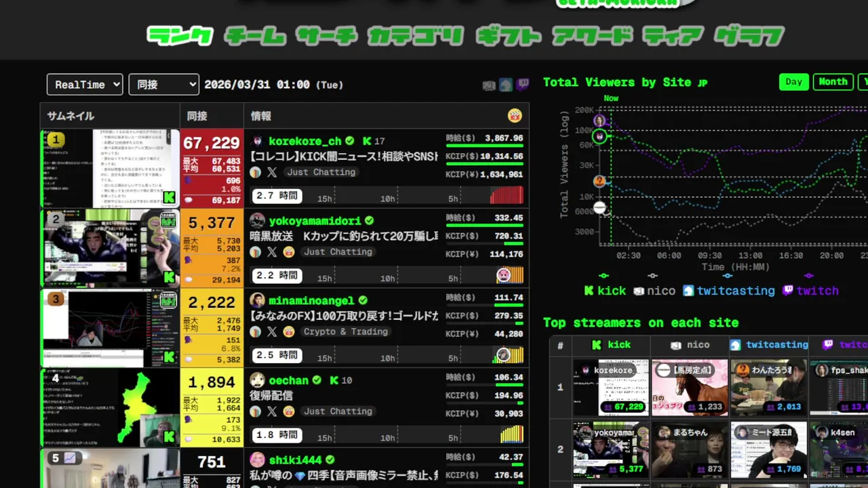Toggle the twitch filter icon beside date
Viewport: 868px width, 488px height.
[x=522, y=85]
